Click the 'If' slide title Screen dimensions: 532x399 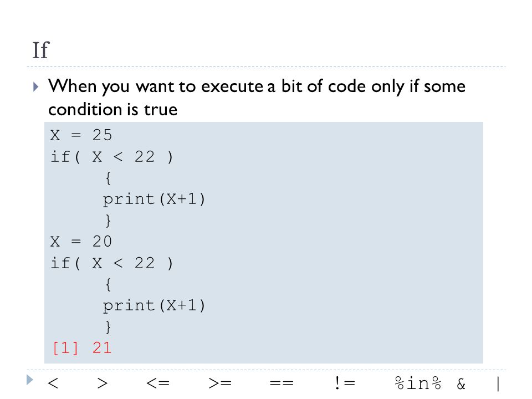pyautogui.click(x=40, y=50)
